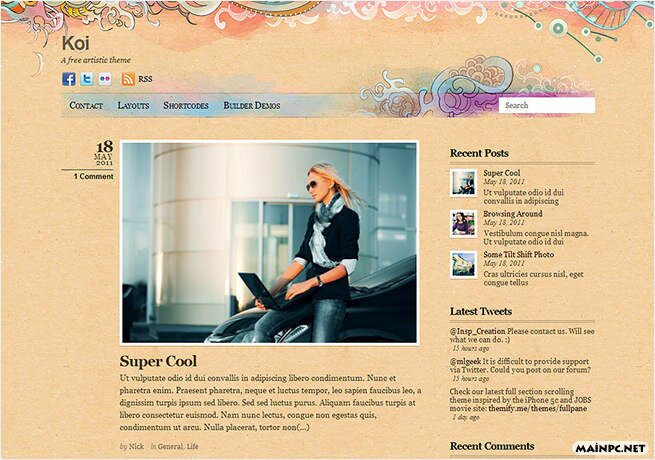Open the General category link
The height and width of the screenshot is (460, 655).
(170, 446)
